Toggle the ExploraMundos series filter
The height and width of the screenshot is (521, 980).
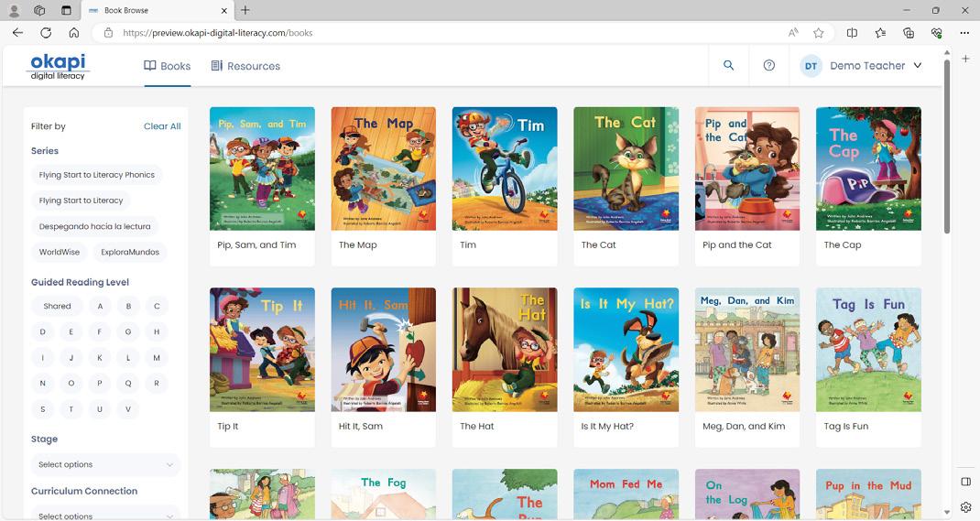pyautogui.click(x=130, y=252)
